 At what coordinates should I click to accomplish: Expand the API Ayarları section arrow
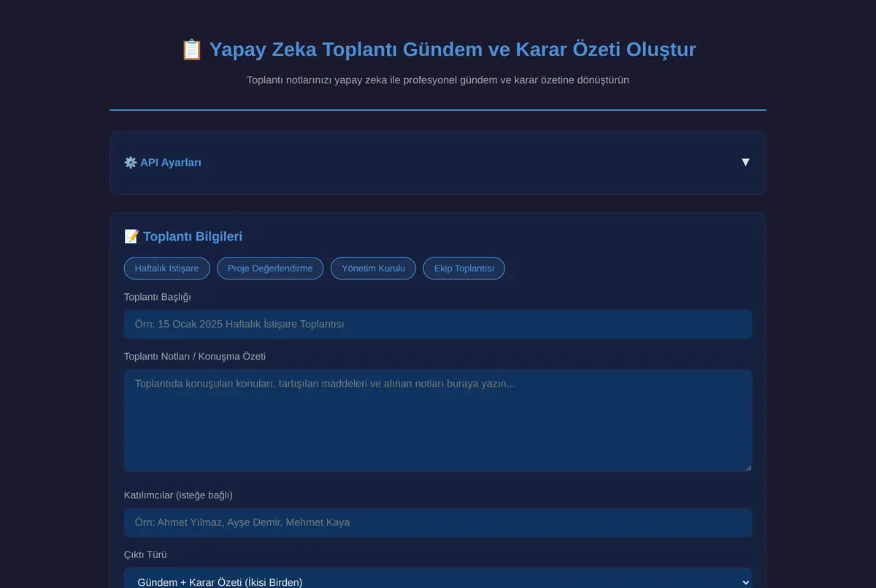745,162
